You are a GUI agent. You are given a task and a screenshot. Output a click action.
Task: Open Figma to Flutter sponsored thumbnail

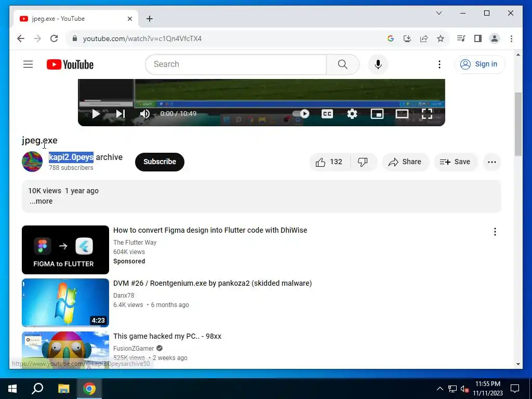point(65,250)
